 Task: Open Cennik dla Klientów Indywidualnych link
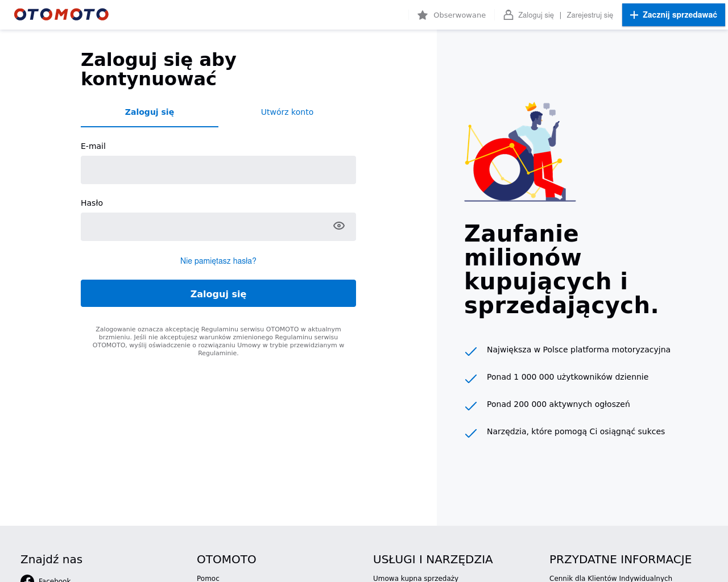click(611, 578)
